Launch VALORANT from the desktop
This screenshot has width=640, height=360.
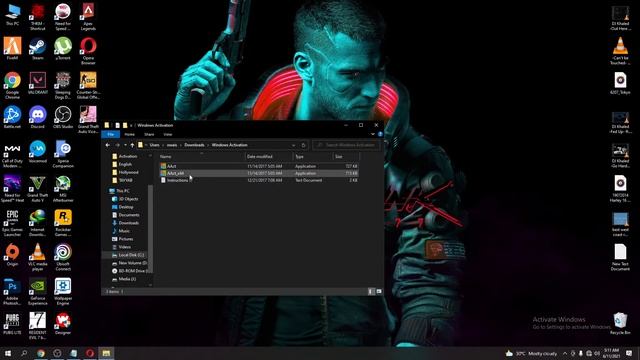pyautogui.click(x=38, y=83)
